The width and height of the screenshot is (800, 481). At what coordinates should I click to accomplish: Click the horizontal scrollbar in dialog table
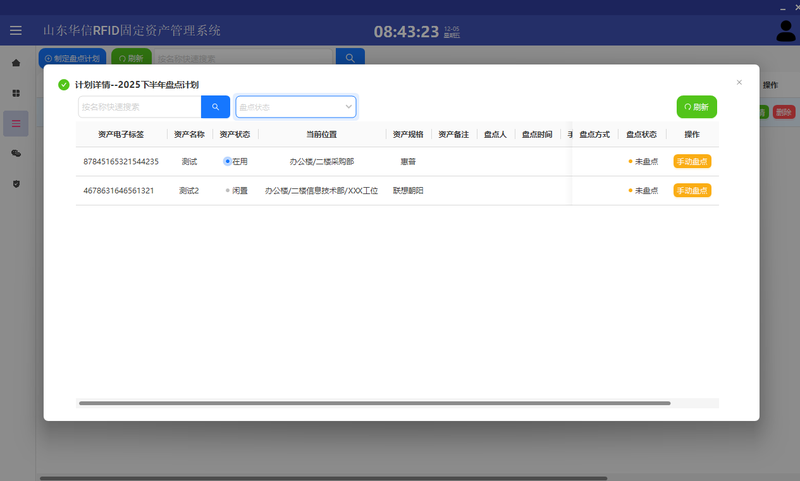(374, 403)
